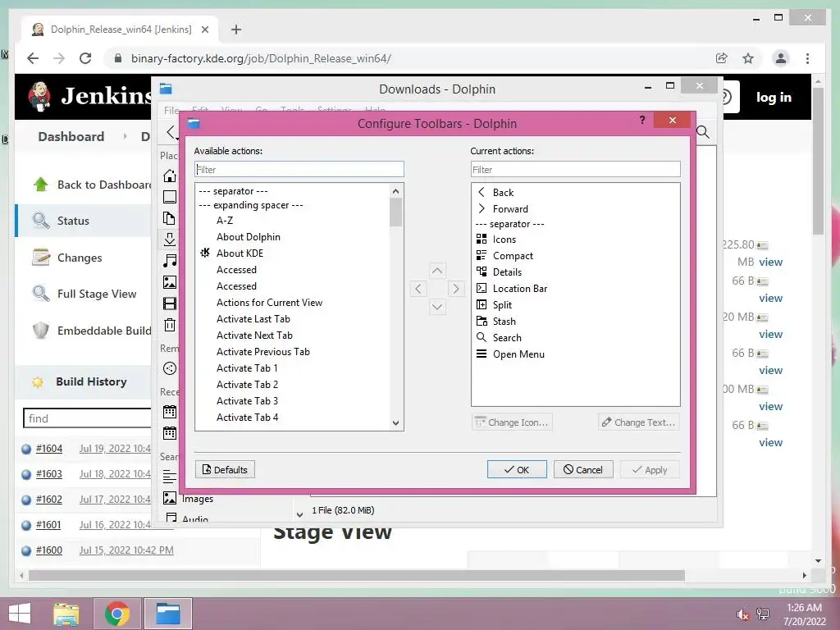Viewport: 840px width, 630px height.
Task: Reload the Jenkins page in Chrome
Action: tap(85, 58)
